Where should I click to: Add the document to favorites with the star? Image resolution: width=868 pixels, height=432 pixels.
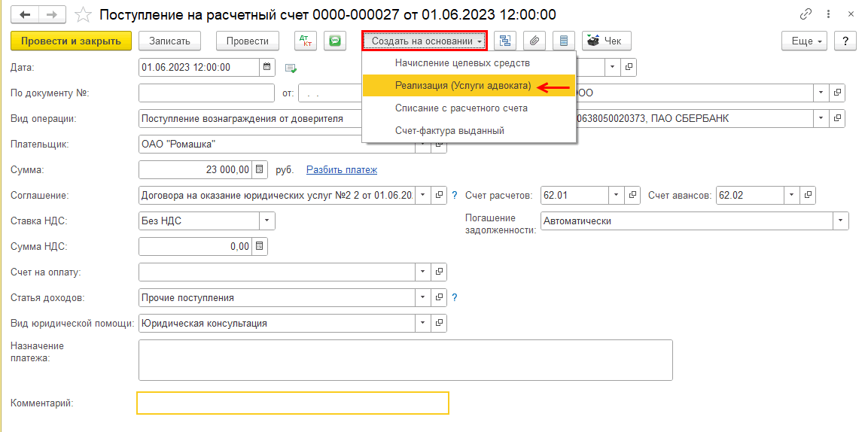coord(84,14)
